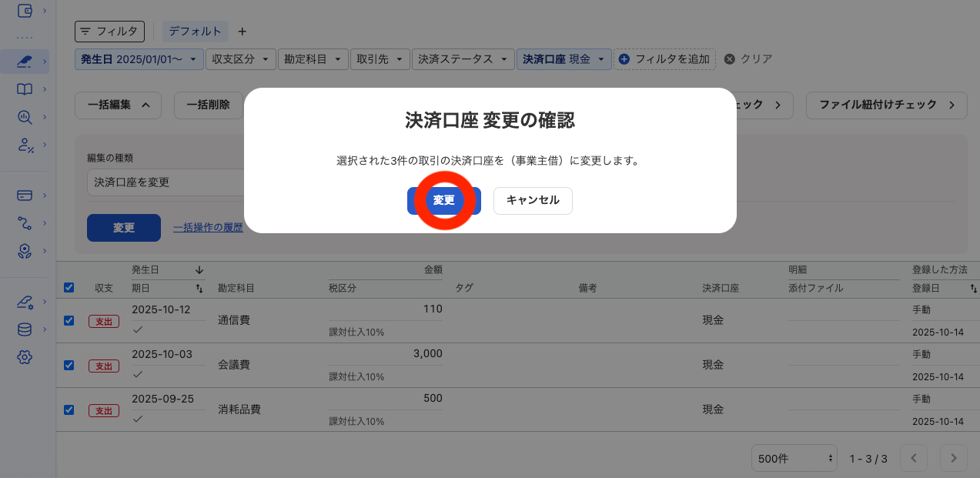Click the 変更 confirmation button in dialog
This screenshot has width=980, height=478.
point(444,200)
